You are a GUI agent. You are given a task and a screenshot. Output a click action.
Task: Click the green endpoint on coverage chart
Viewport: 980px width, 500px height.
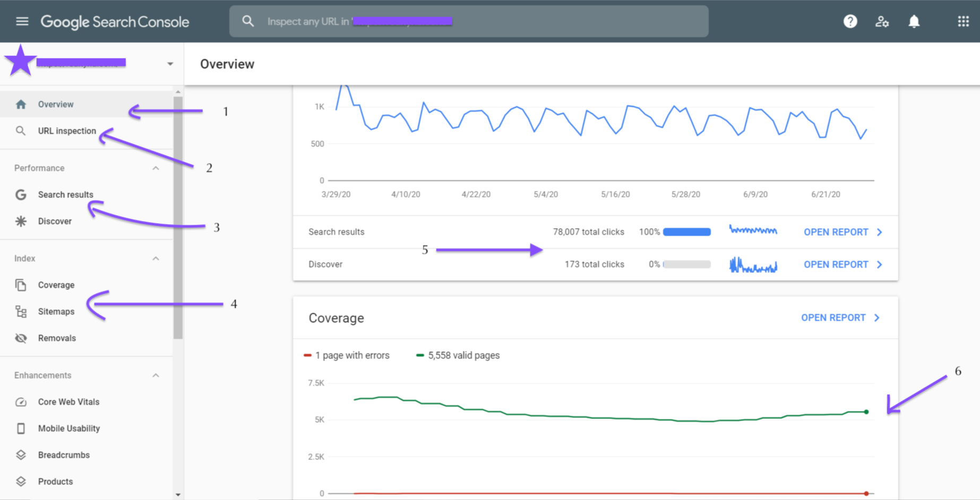pos(866,412)
